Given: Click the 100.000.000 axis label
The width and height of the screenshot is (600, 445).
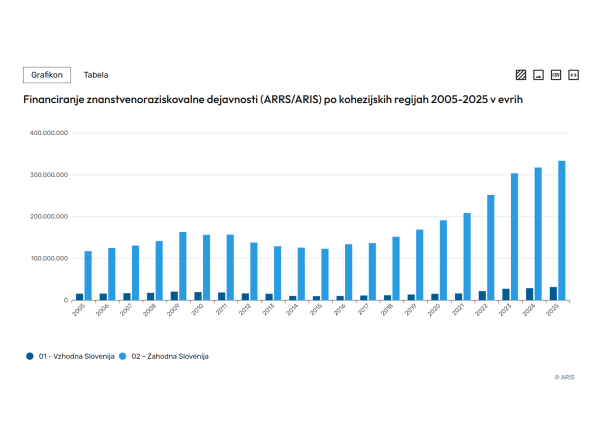Looking at the screenshot, I should pos(49,258).
